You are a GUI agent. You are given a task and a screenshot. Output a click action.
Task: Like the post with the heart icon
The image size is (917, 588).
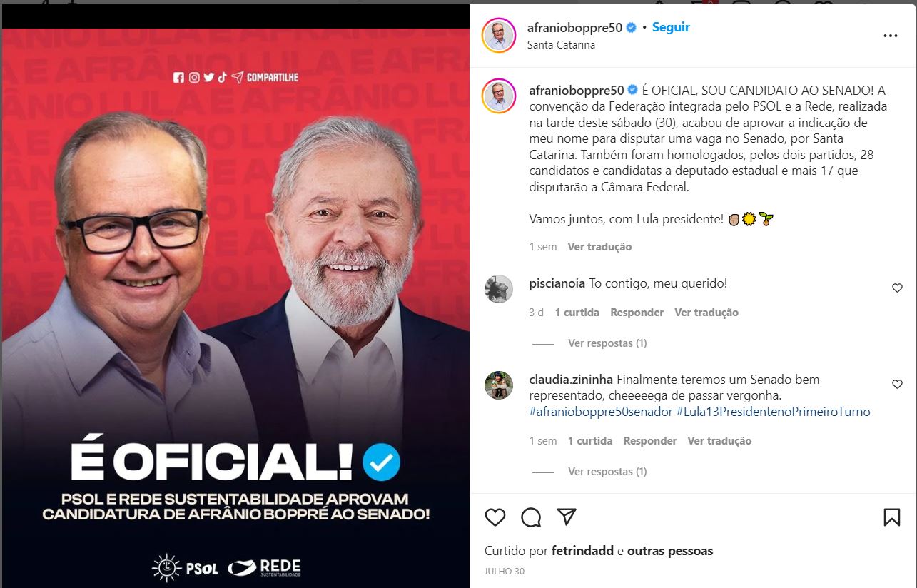[x=495, y=517]
